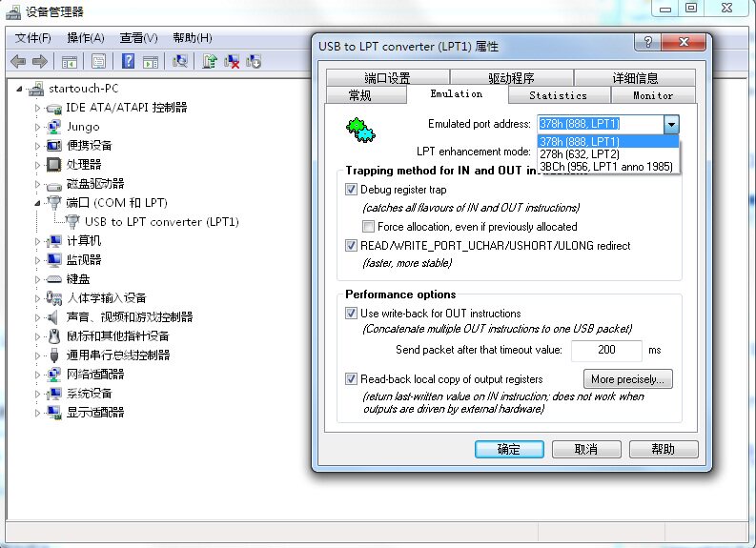The image size is (756, 548).
Task: Click the timeout value field showing 200
Action: coord(606,351)
